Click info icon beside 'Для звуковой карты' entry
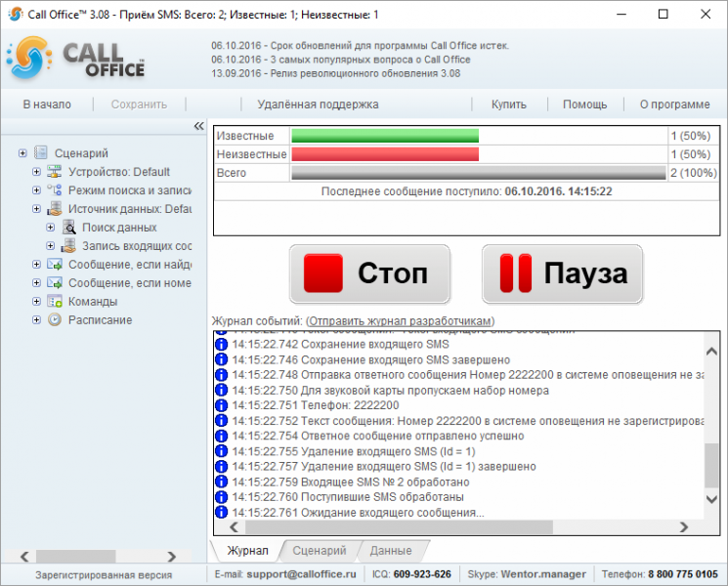 pyautogui.click(x=222, y=391)
